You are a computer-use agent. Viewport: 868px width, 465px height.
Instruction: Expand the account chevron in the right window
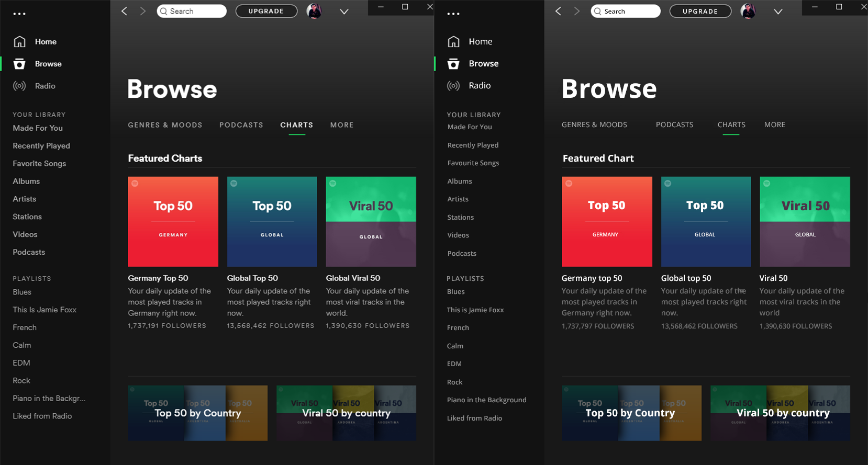pos(778,12)
